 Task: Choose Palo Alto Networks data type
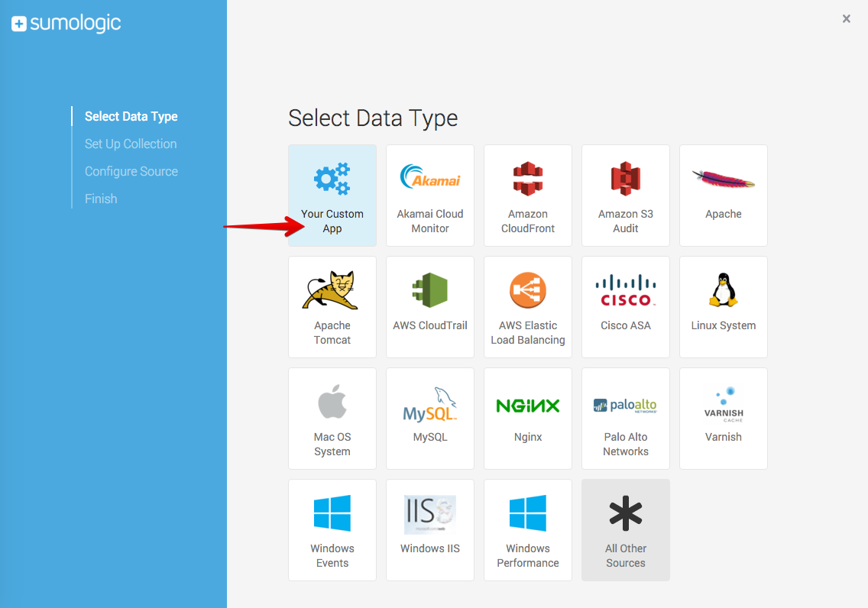pyautogui.click(x=626, y=419)
